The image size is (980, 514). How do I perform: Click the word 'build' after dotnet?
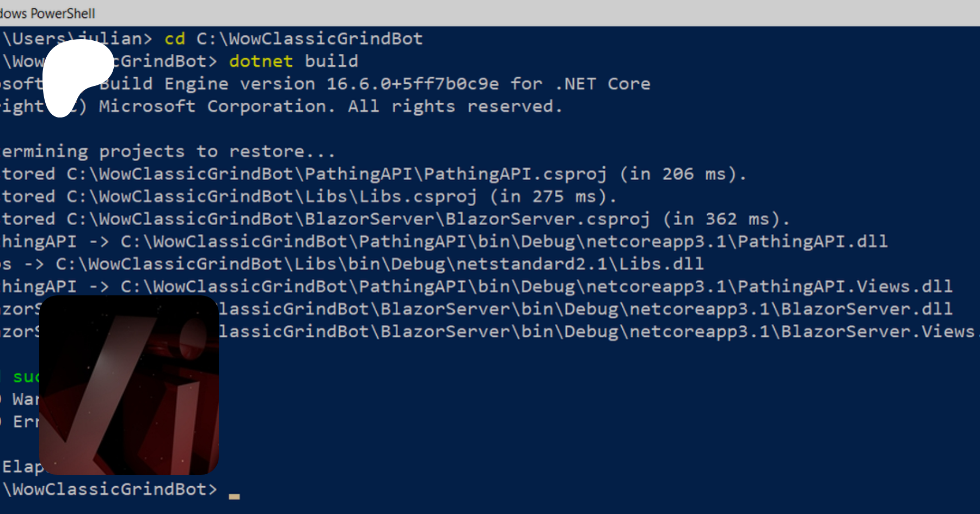[x=331, y=61]
